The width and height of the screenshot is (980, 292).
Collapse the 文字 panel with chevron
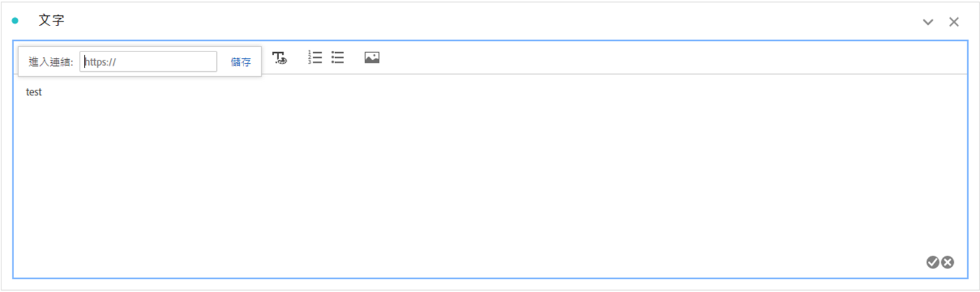(x=928, y=22)
